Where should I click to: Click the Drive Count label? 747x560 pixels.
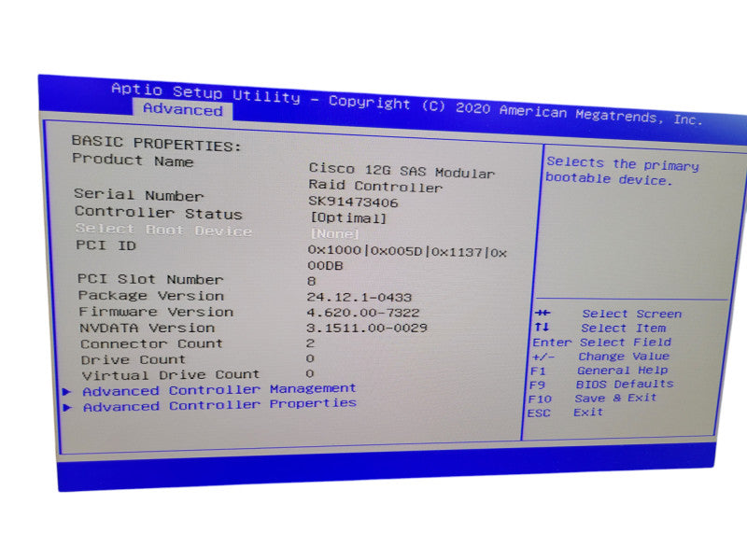point(133,359)
